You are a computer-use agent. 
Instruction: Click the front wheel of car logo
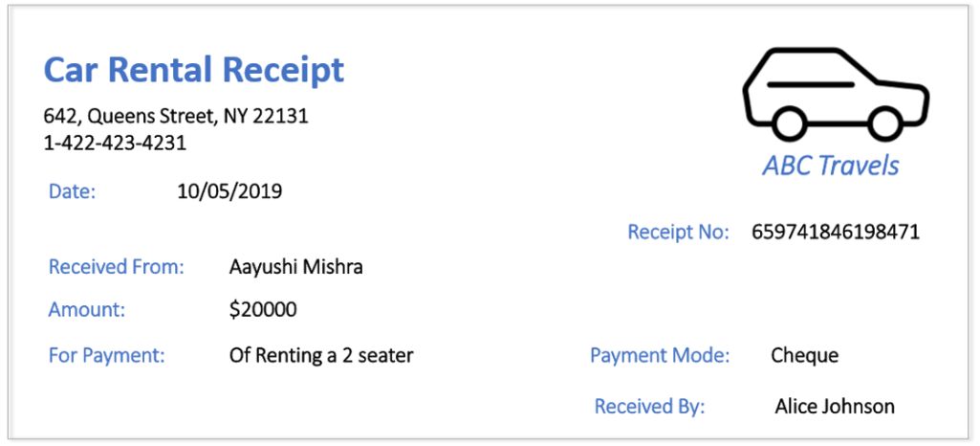pyautogui.click(x=884, y=123)
